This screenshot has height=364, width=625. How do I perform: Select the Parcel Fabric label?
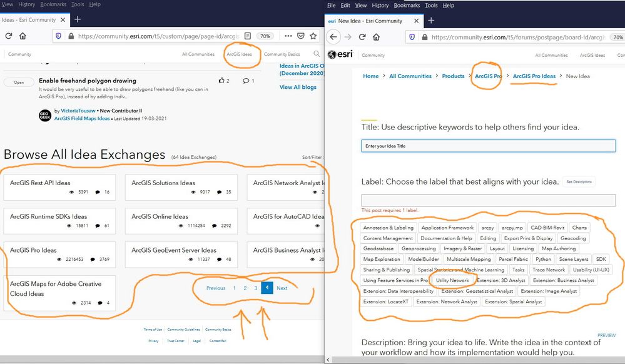pos(514,259)
